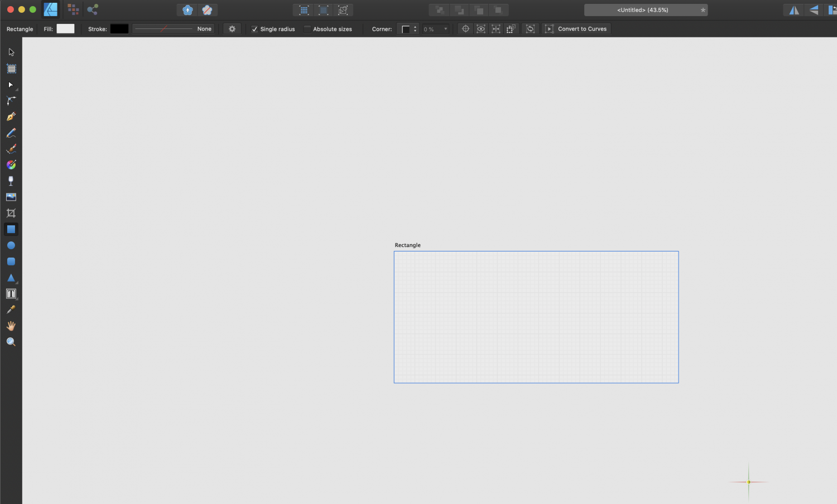Enable the Absolute sizes checkbox
The image size is (837, 504).
307,29
